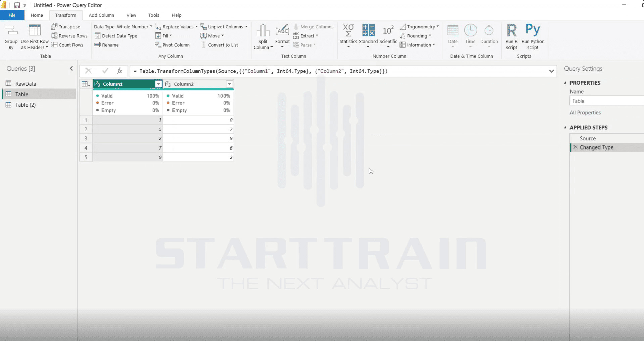Open the Format text tool

tap(282, 36)
